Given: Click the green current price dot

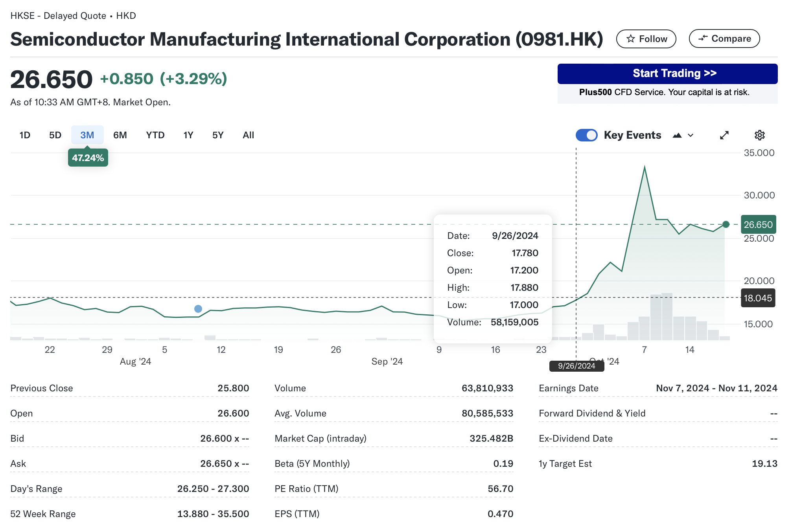Looking at the screenshot, I should pyautogui.click(x=726, y=224).
